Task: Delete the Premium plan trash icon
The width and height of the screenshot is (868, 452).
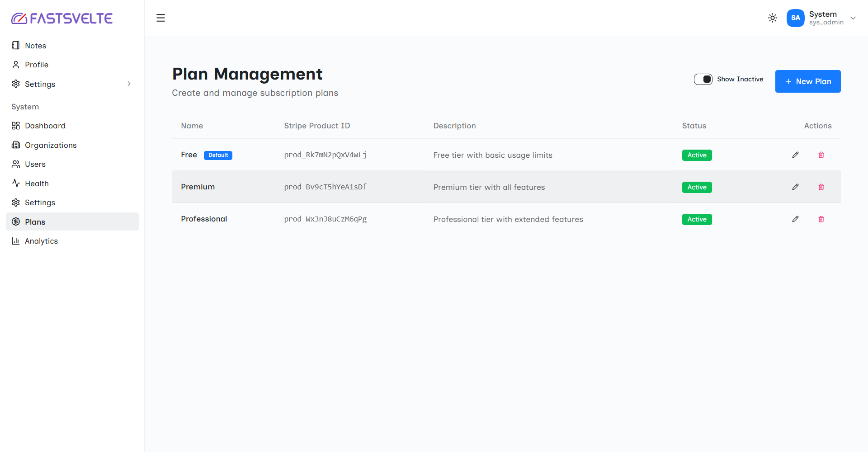Action: pos(821,187)
